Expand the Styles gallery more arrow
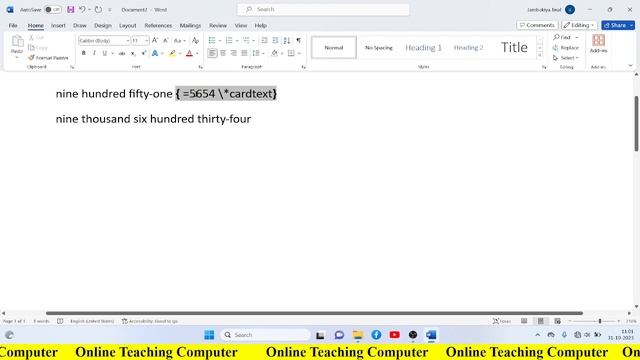Image resolution: width=640 pixels, height=360 pixels. tap(540, 56)
